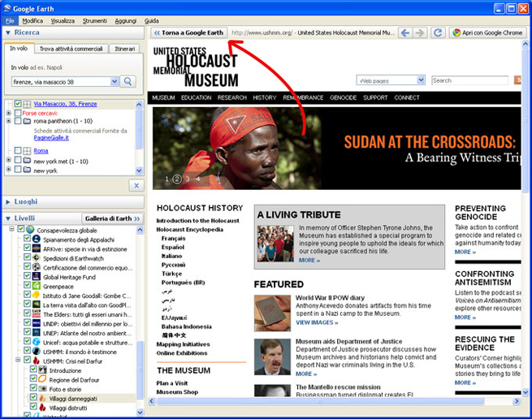This screenshot has width=532, height=419.
Task: Click the Livelli panel vertical scrollbar thumb
Action: coord(140,369)
